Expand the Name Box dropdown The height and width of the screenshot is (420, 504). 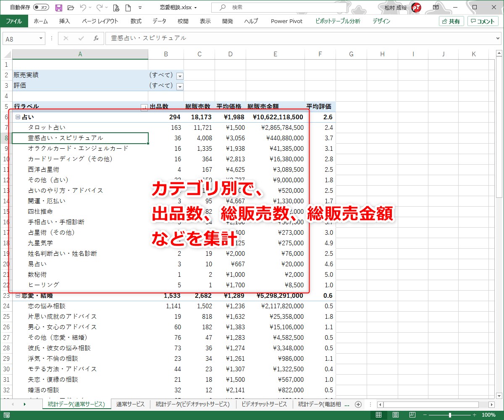coord(41,39)
